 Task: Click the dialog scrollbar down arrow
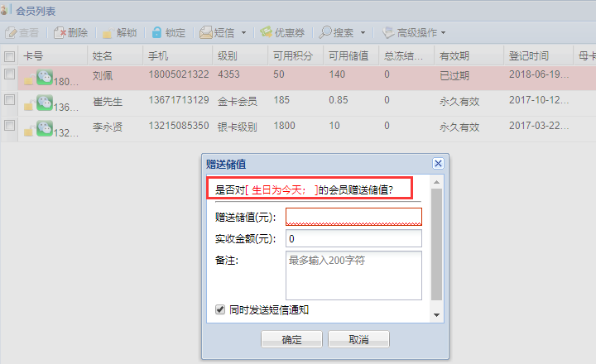pos(437,315)
